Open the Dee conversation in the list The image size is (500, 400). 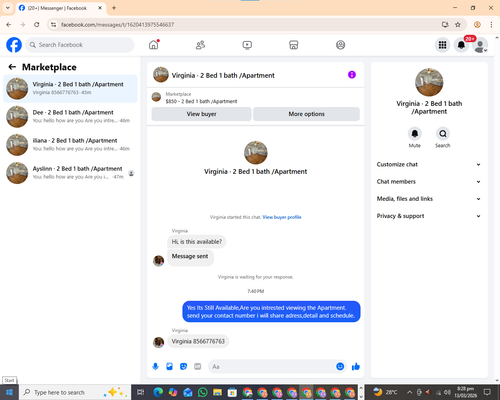pos(70,117)
